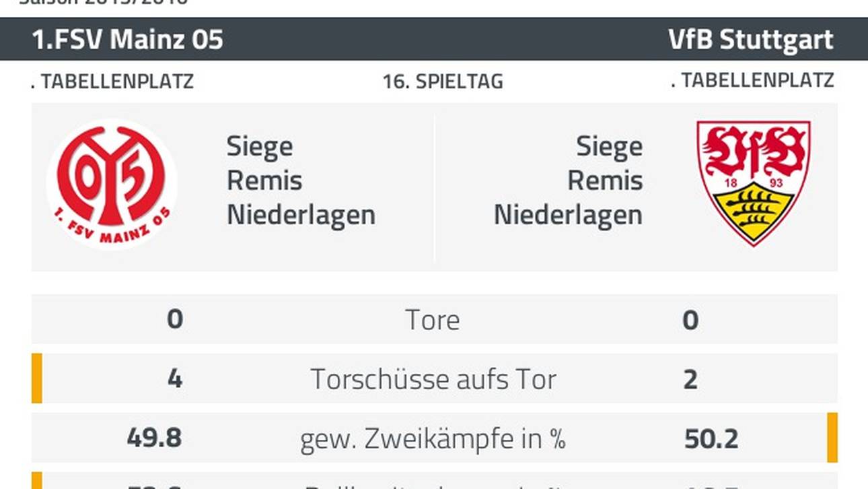
Task: Click Stuttgart's Remis label
Action: click(605, 181)
